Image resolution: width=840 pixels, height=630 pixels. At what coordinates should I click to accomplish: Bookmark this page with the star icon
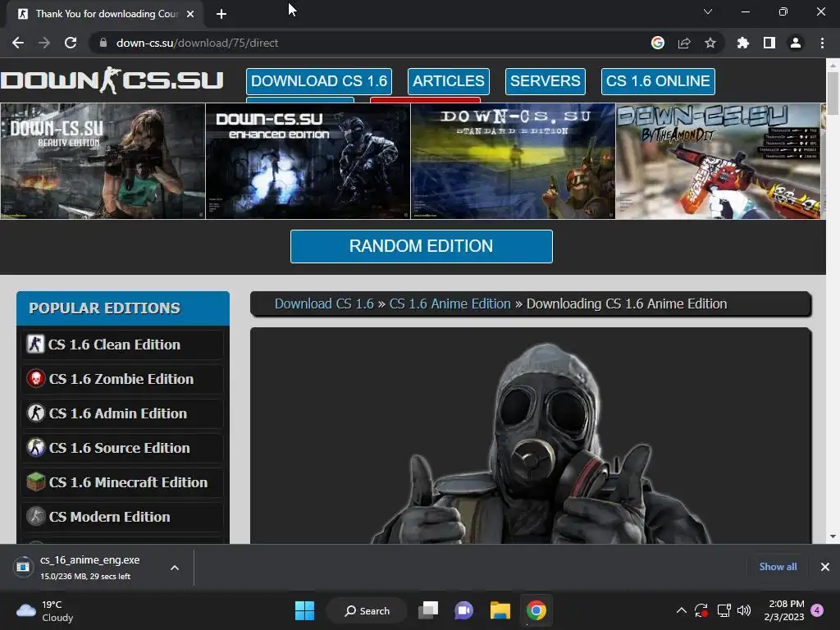[710, 43]
